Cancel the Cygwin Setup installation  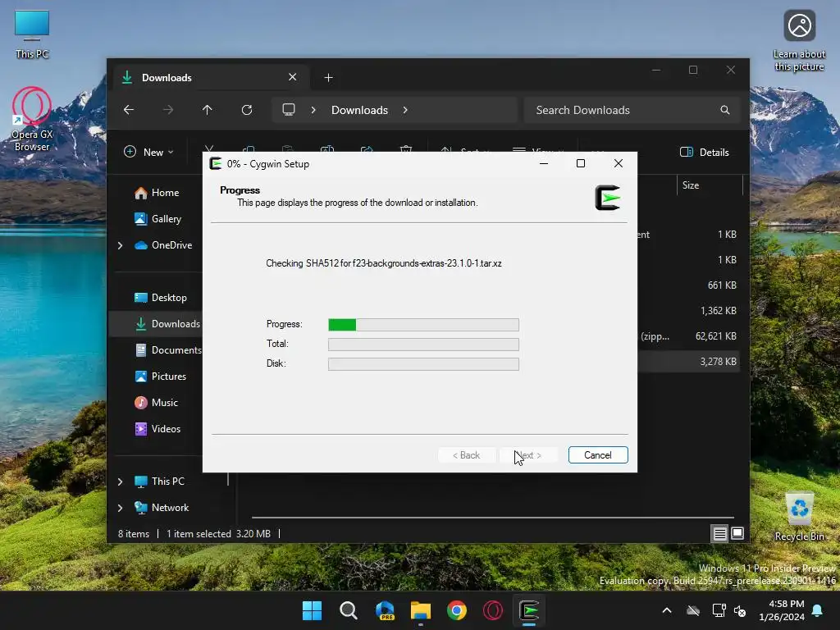coord(597,454)
